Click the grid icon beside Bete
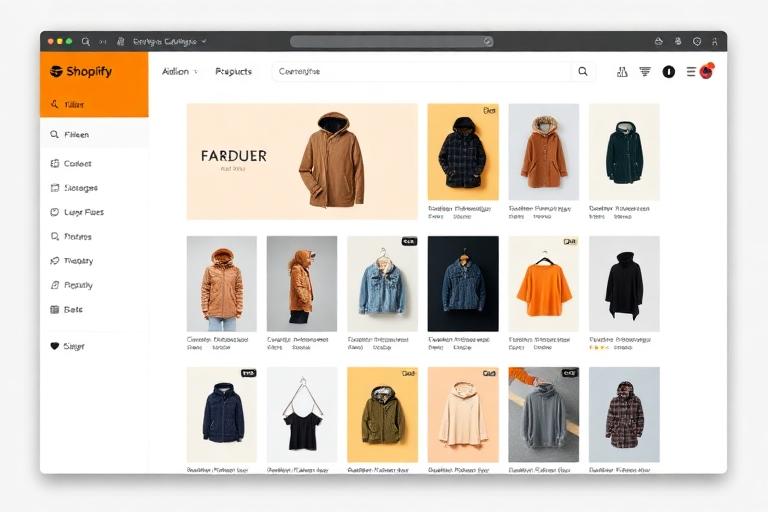This screenshot has height=512, width=768. pyautogui.click(x=54, y=309)
